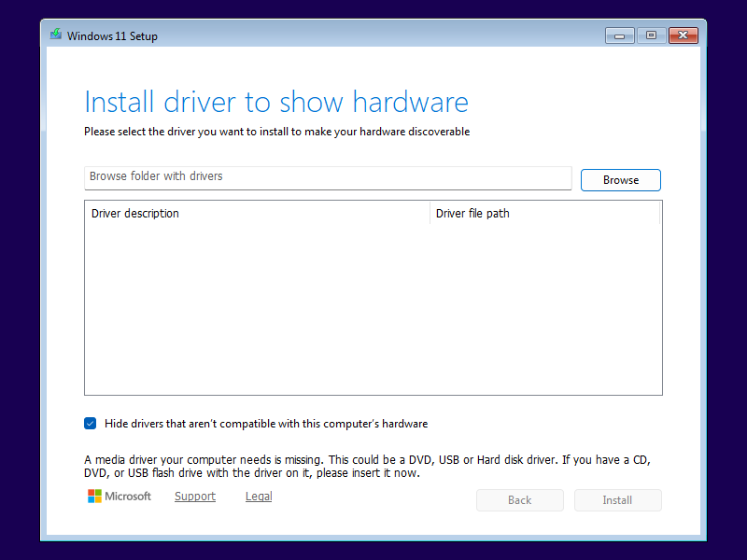747x560 pixels.
Task: Uncheck Hide incompatible drivers checkbox
Action: 90,424
